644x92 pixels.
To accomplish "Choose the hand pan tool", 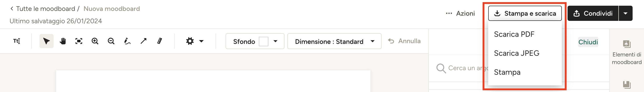I will coord(63,41).
